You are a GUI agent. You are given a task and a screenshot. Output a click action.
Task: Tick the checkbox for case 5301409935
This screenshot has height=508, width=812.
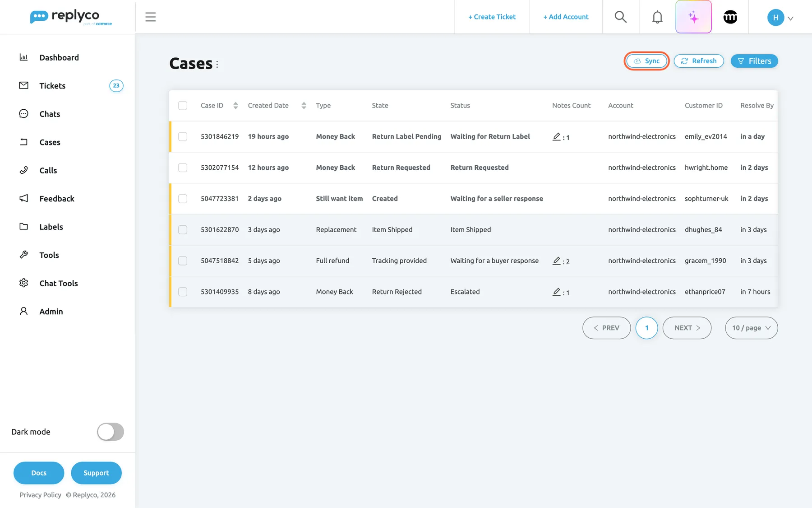coord(183,292)
